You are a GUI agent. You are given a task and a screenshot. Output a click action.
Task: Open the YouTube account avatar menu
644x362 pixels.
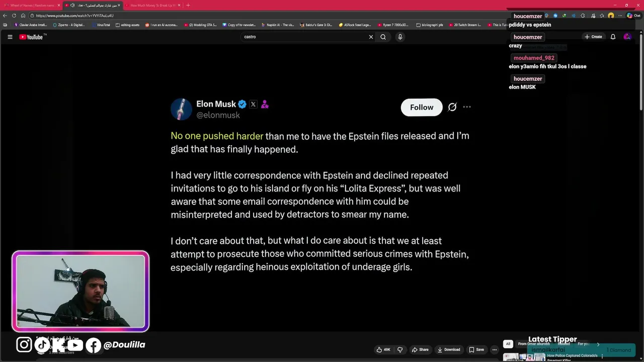click(627, 37)
